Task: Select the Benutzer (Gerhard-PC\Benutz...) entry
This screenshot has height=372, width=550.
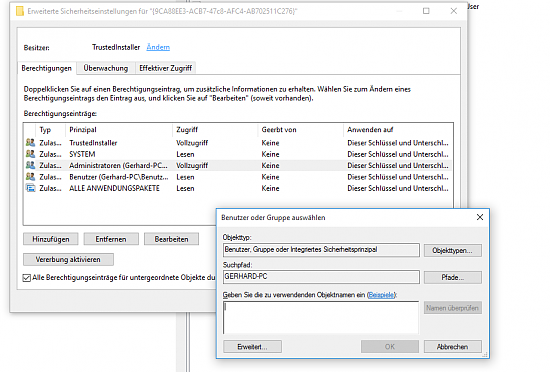Action: coord(119,177)
